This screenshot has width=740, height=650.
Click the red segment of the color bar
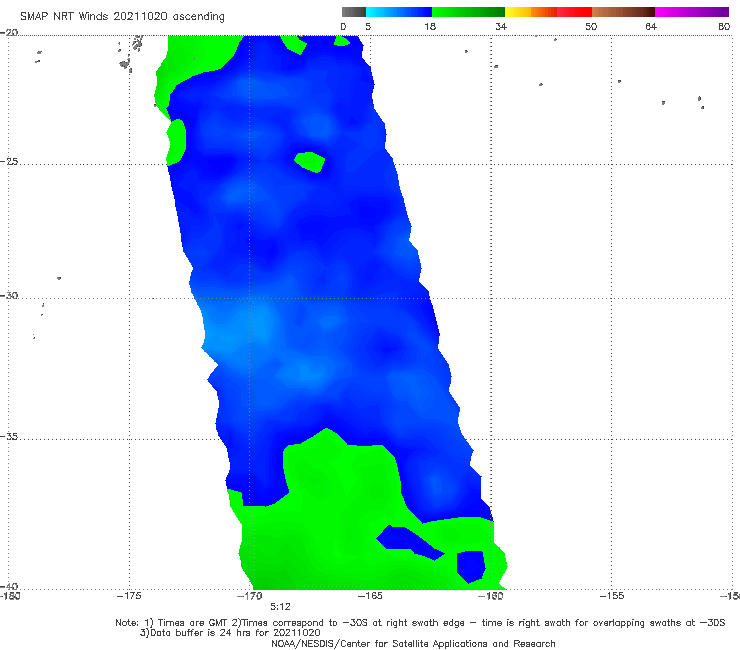574,12
